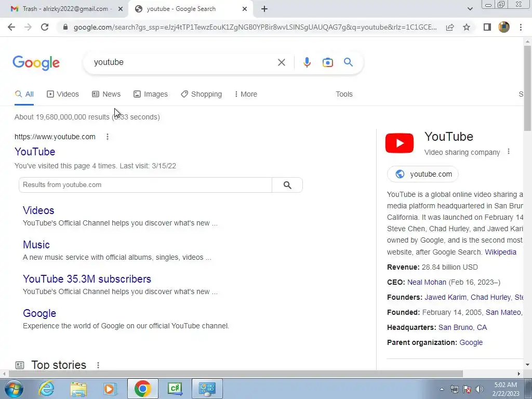The image size is (532, 399).
Task: Click the volume speaker tray icon
Action: [x=479, y=389]
